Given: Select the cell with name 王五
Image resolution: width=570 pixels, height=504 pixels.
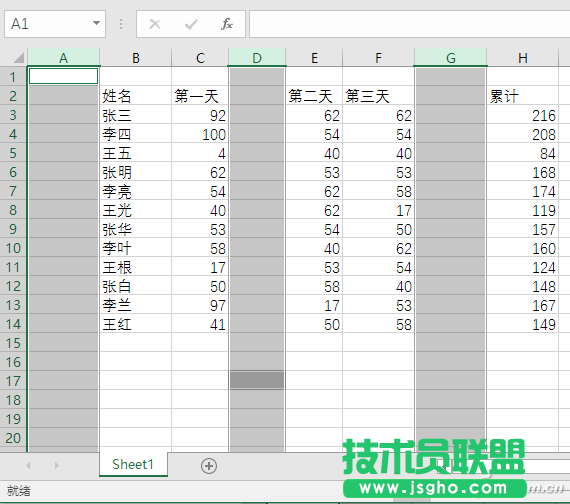Looking at the screenshot, I should click(x=136, y=153).
